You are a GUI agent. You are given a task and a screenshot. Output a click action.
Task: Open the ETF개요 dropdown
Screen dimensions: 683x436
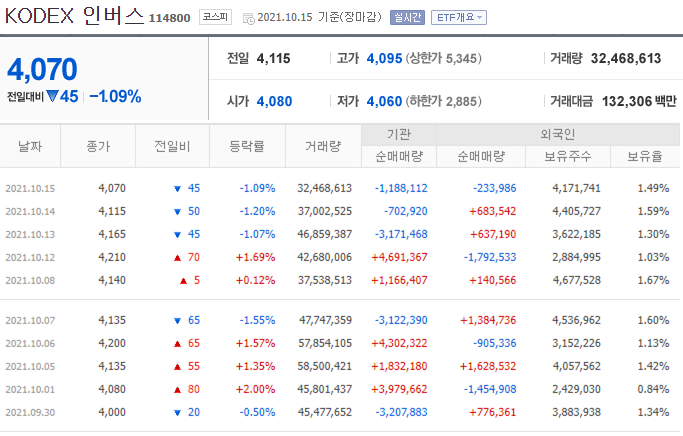(x=459, y=17)
